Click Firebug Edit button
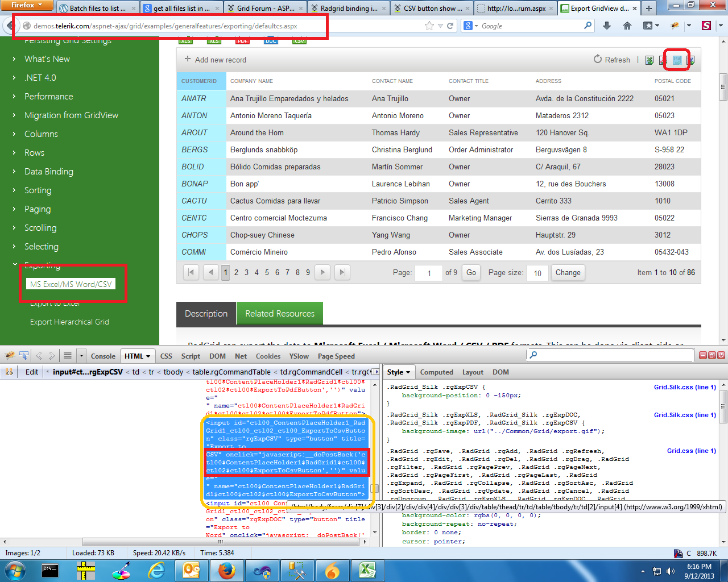728x582 pixels. (x=32, y=372)
